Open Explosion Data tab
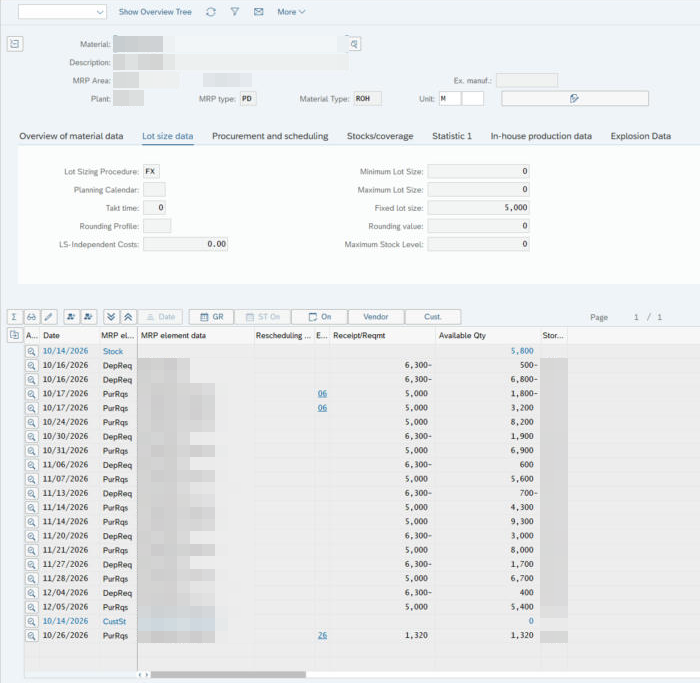700x683 pixels. pyautogui.click(x=641, y=136)
